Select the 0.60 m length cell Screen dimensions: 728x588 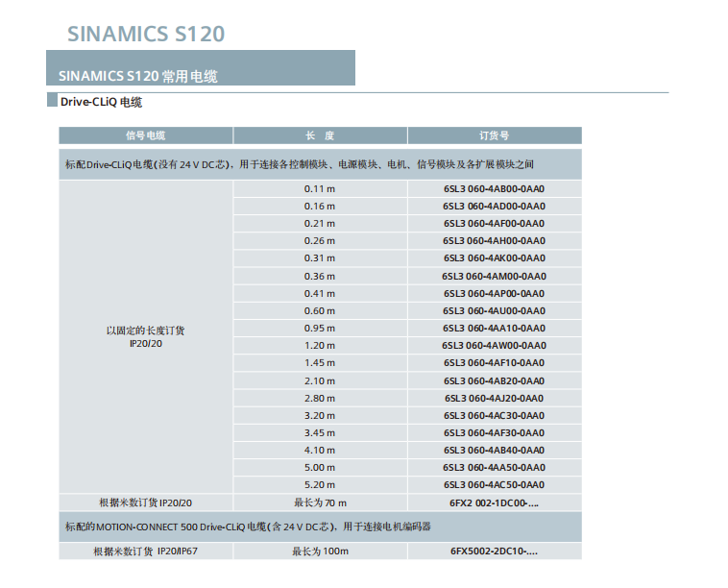tap(321, 310)
